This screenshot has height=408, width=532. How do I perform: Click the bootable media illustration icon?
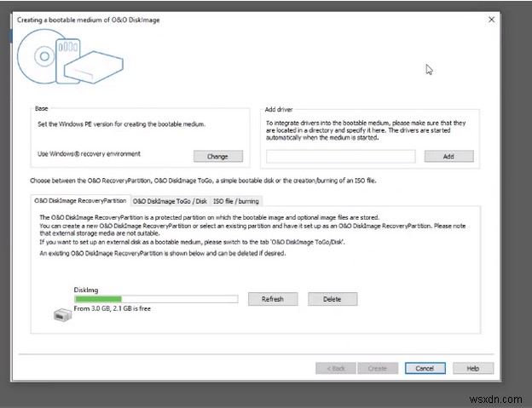[x=70, y=56]
